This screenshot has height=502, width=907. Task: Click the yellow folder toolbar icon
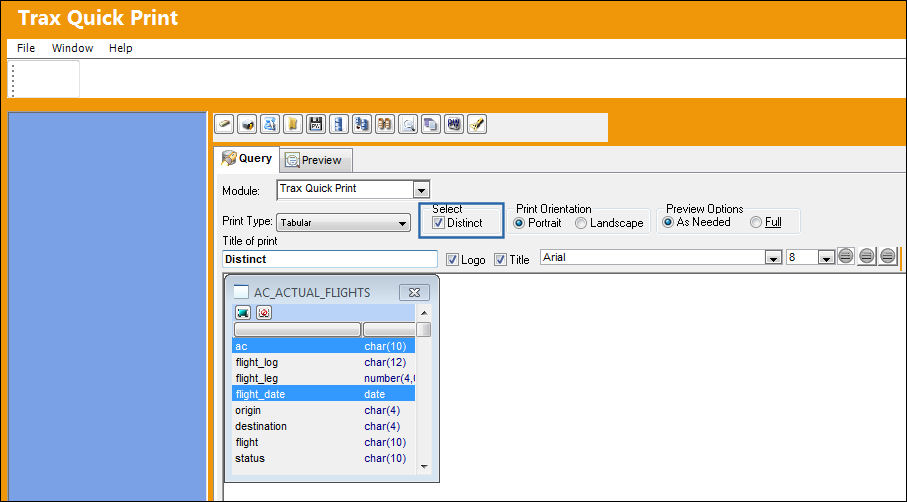pos(293,124)
